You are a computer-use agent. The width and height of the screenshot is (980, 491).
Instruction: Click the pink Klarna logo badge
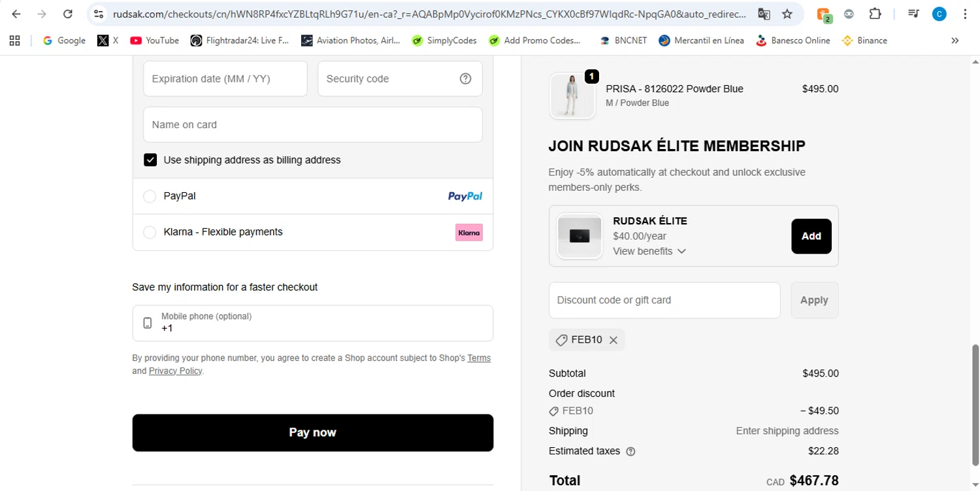[x=469, y=232]
